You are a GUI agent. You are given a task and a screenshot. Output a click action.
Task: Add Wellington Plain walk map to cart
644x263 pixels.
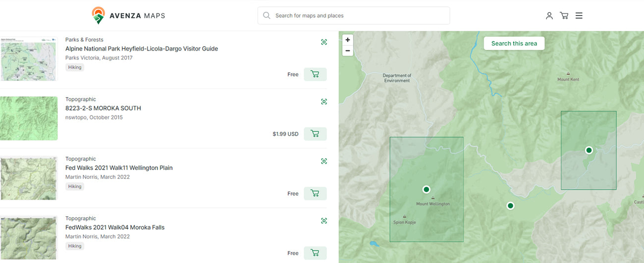(315, 194)
